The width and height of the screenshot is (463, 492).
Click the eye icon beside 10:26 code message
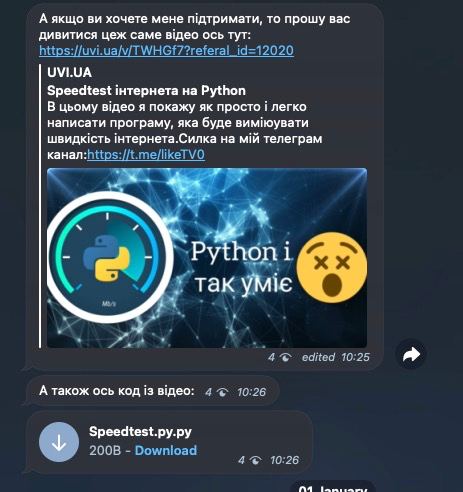click(222, 392)
